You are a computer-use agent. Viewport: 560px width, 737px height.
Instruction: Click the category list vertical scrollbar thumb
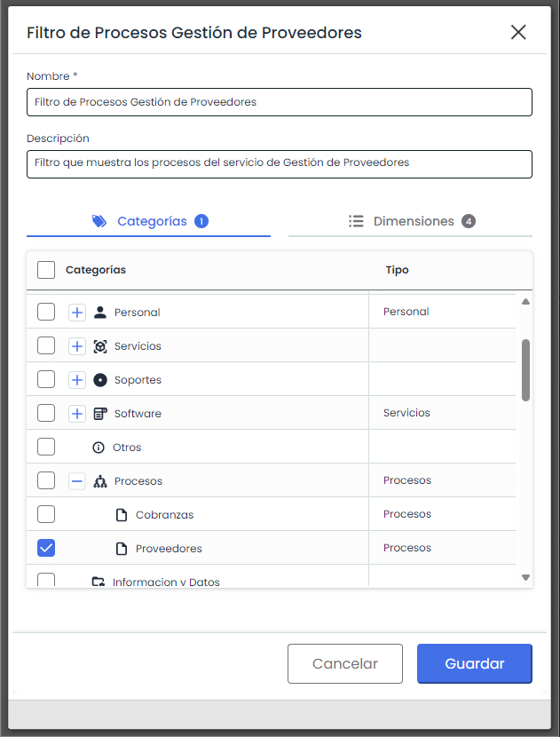(x=525, y=368)
